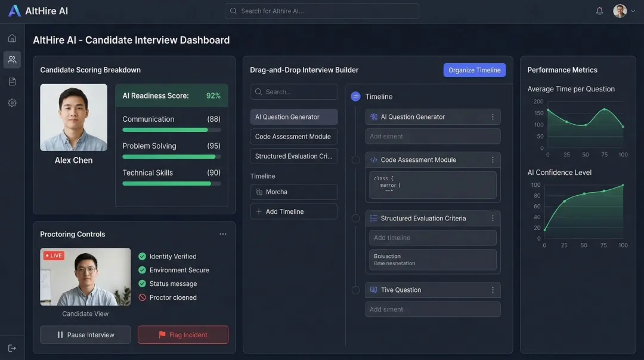Open the Documents icon in the sidebar
The width and height of the screenshot is (644, 360).
(12, 81)
